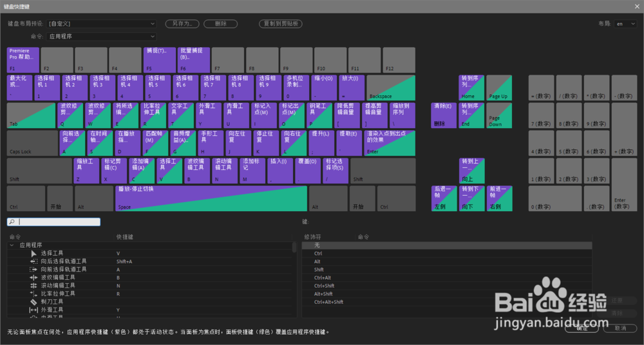The width and height of the screenshot is (644, 345).
Task: Click the 修饰符 column header
Action: 312,237
